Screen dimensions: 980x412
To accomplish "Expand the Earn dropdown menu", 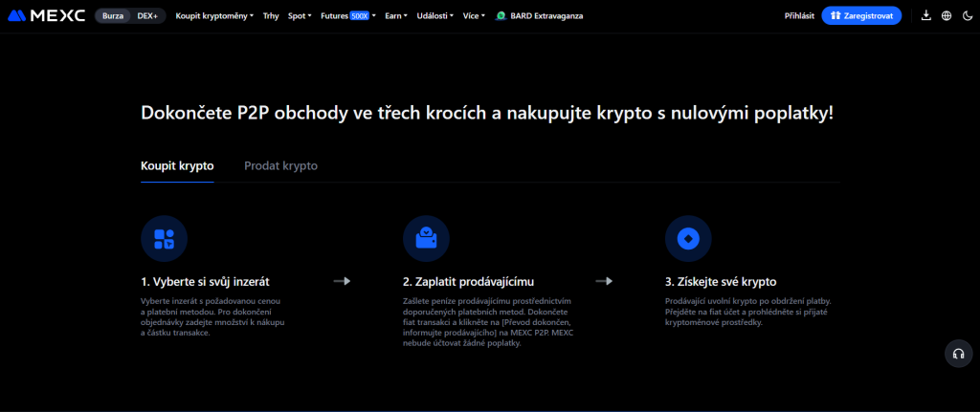I will point(396,15).
